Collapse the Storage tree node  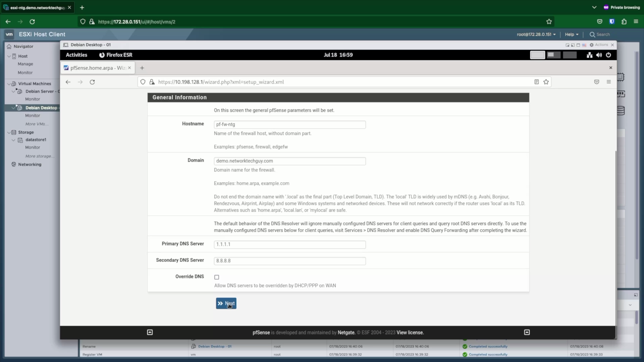click(x=9, y=132)
